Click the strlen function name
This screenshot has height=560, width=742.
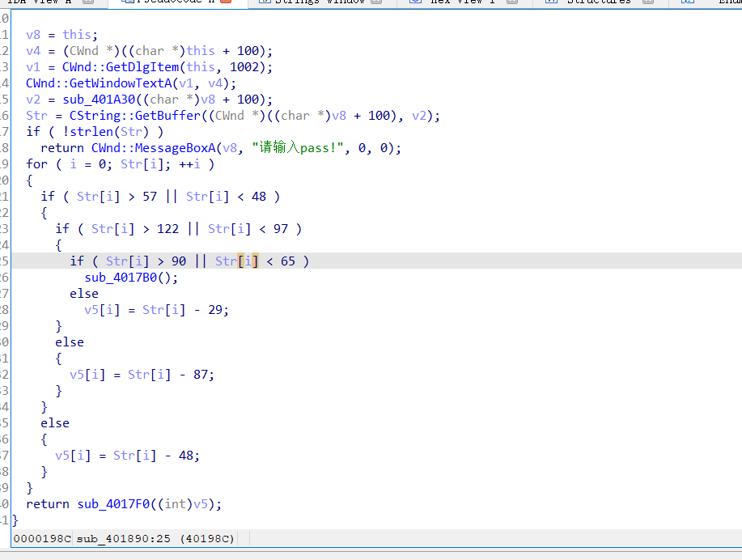click(x=91, y=132)
